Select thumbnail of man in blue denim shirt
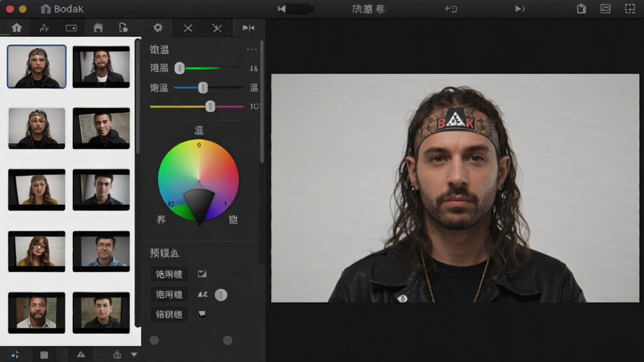 point(101,251)
